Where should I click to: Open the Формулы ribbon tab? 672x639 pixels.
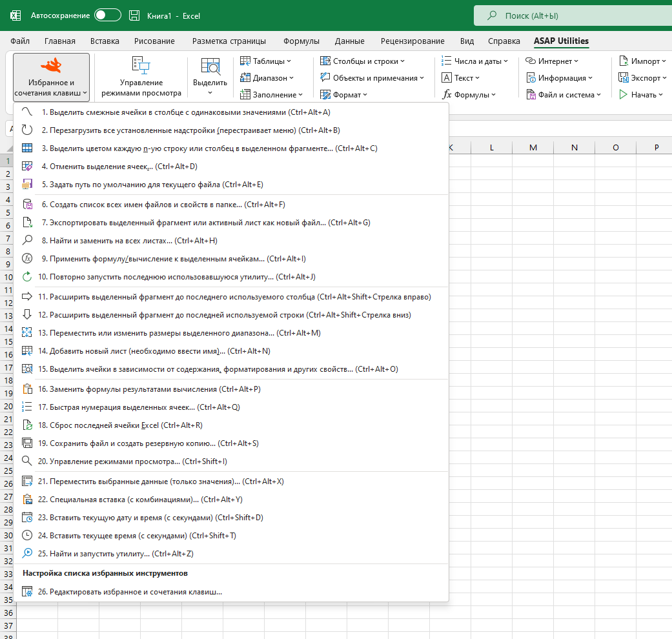(301, 41)
